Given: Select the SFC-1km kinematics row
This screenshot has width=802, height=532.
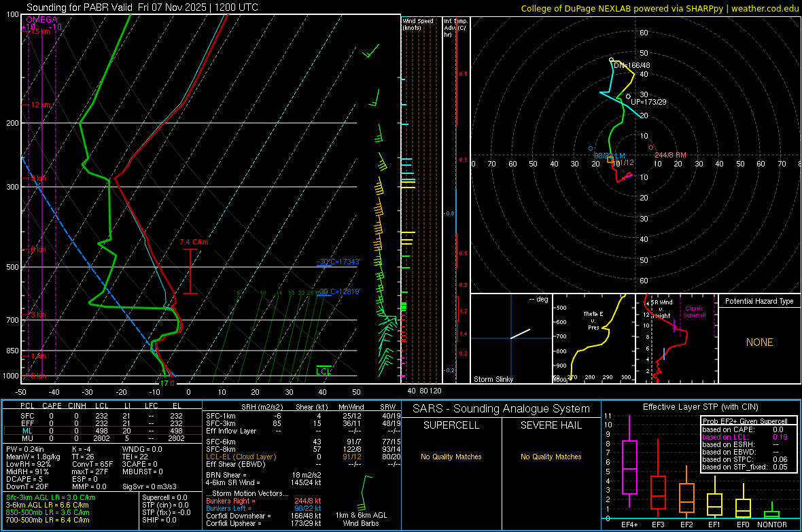Looking at the screenshot, I should click(x=303, y=416).
